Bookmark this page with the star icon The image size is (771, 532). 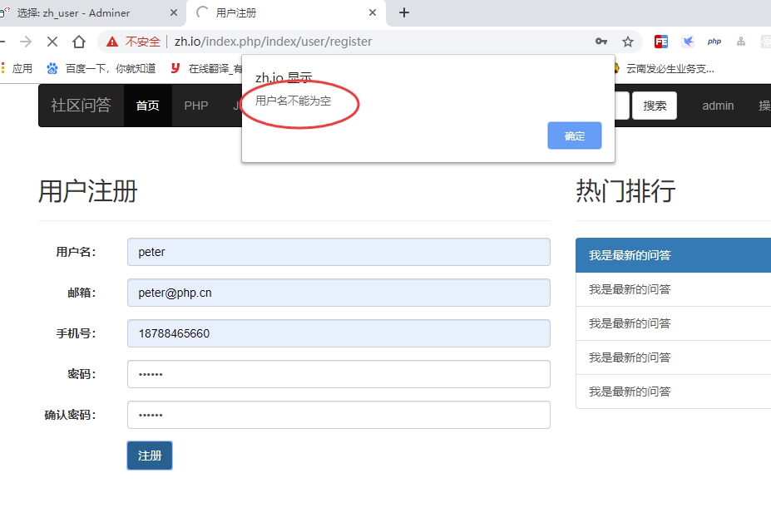628,41
